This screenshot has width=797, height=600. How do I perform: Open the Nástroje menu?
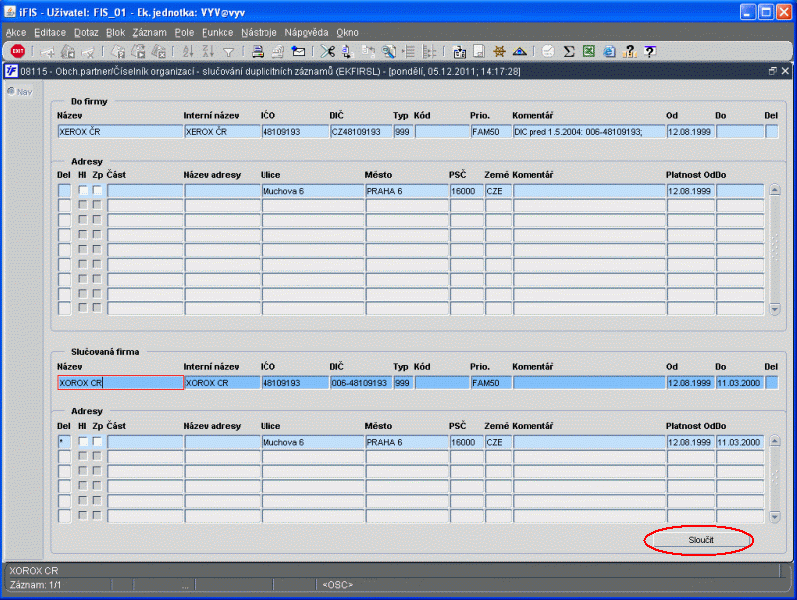tap(259, 33)
